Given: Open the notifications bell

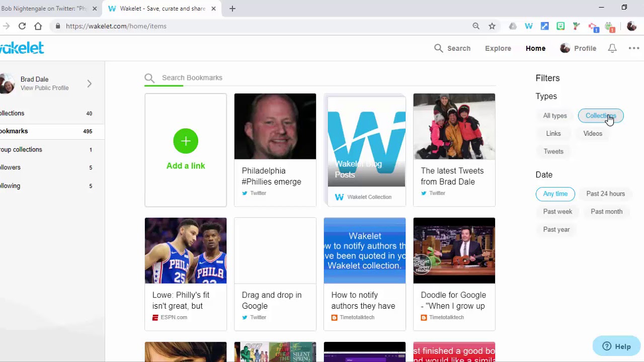Looking at the screenshot, I should (612, 48).
